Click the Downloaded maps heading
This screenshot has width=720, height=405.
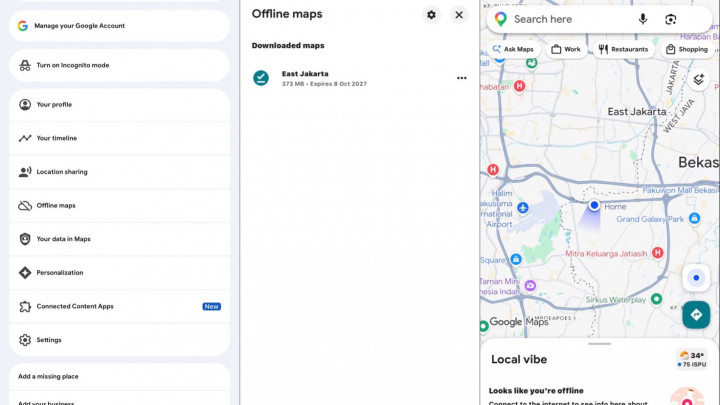288,45
